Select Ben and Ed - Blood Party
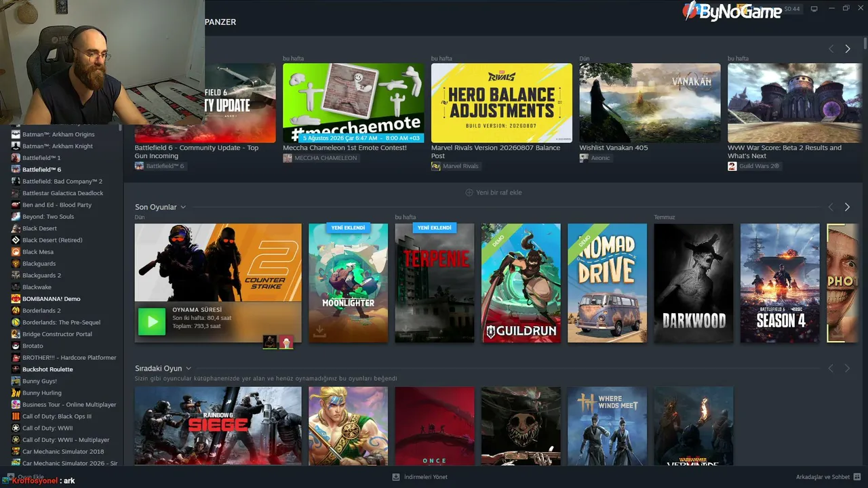 tap(57, 205)
